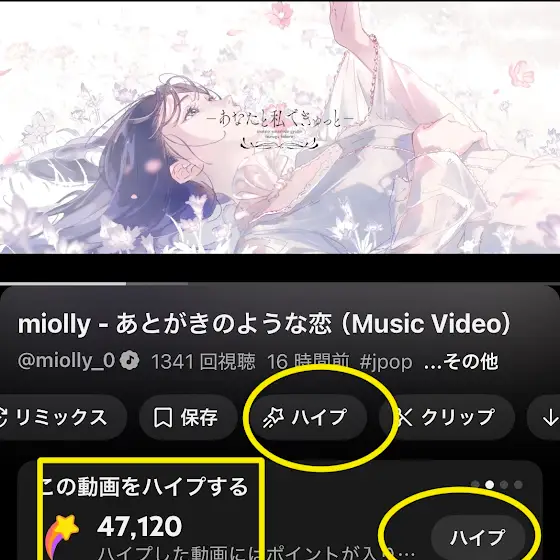Viewport: 560px width, 560px height.
Task: Expand the video title miolly - あとがきのような恋
Action: (x=264, y=324)
